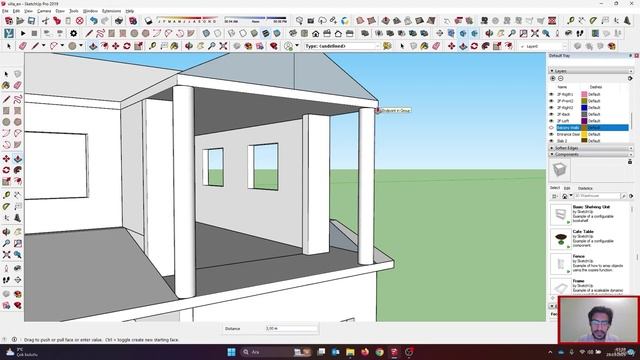
Task: Hide the 2F-Right2 layer eye
Action: [x=551, y=108]
